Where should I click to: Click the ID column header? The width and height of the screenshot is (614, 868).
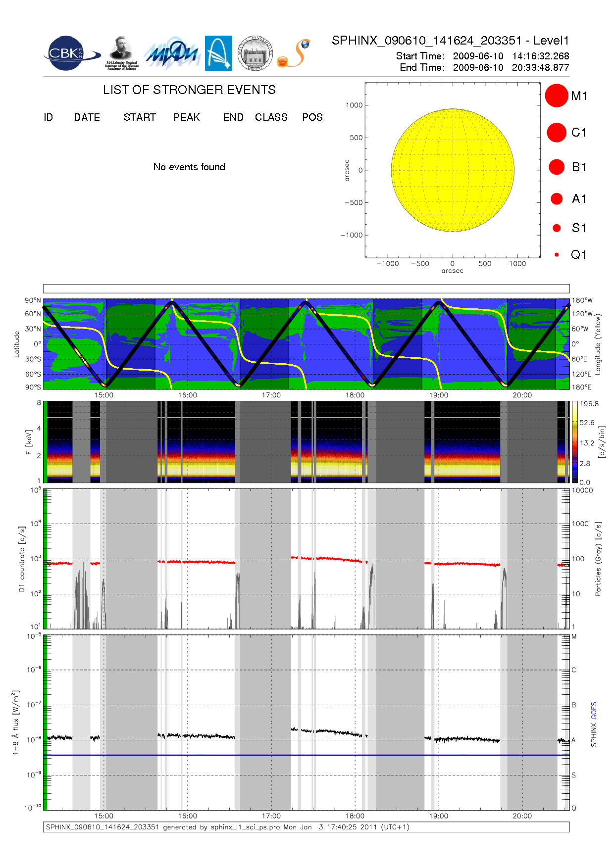click(x=48, y=117)
